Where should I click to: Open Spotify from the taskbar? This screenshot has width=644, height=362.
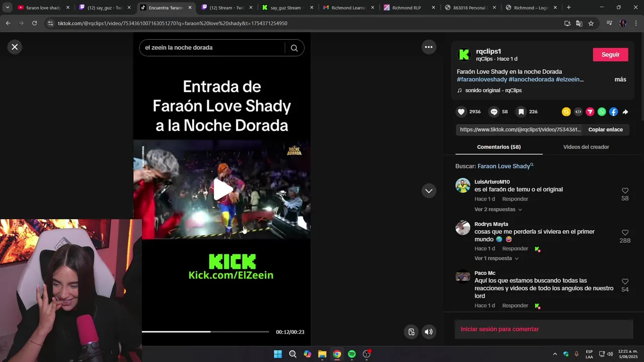tap(352, 354)
